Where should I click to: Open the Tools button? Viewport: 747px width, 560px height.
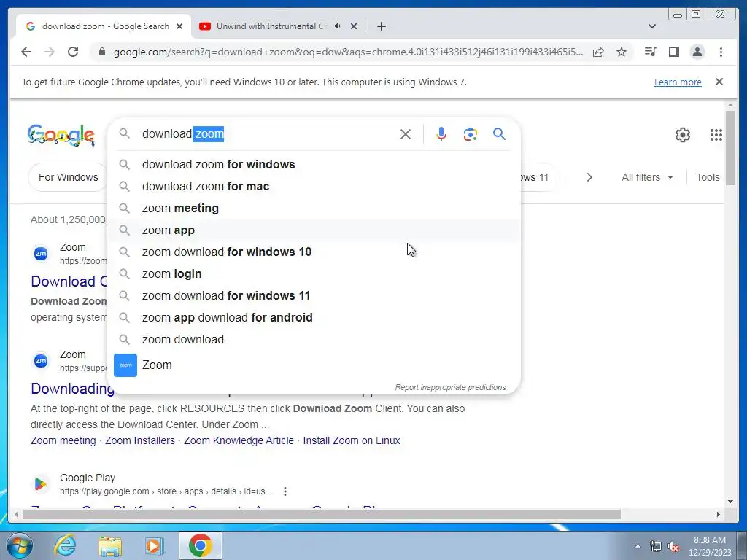click(708, 177)
